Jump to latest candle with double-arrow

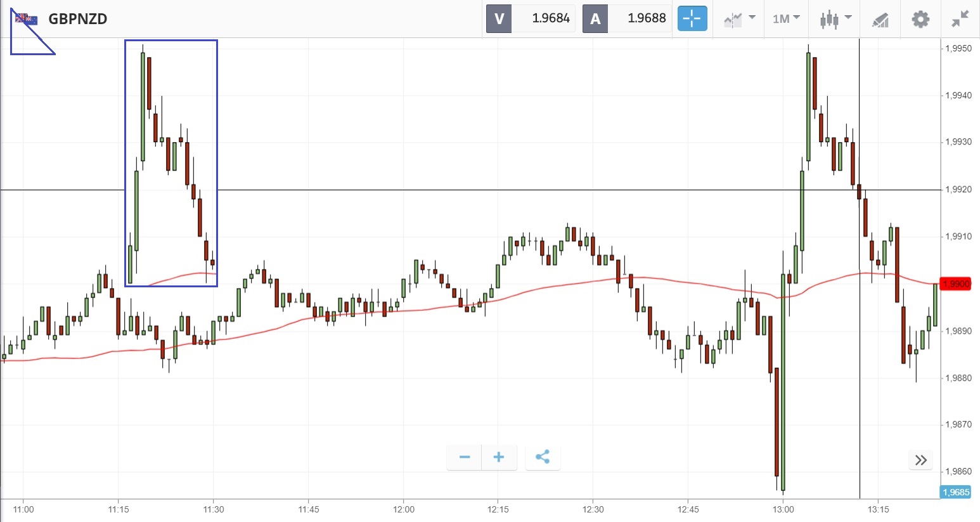[x=921, y=460]
